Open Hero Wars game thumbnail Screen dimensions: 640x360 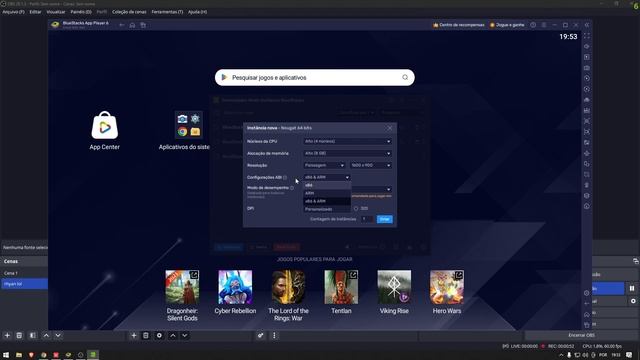click(447, 287)
